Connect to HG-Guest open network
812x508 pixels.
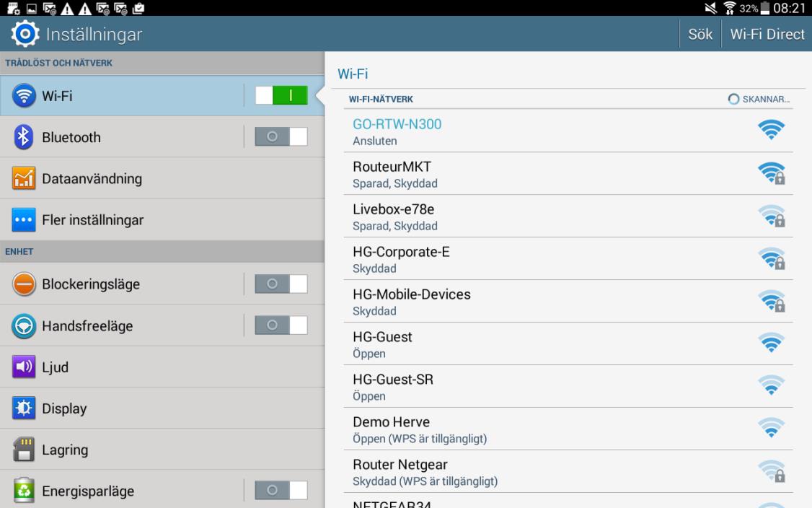(x=568, y=343)
